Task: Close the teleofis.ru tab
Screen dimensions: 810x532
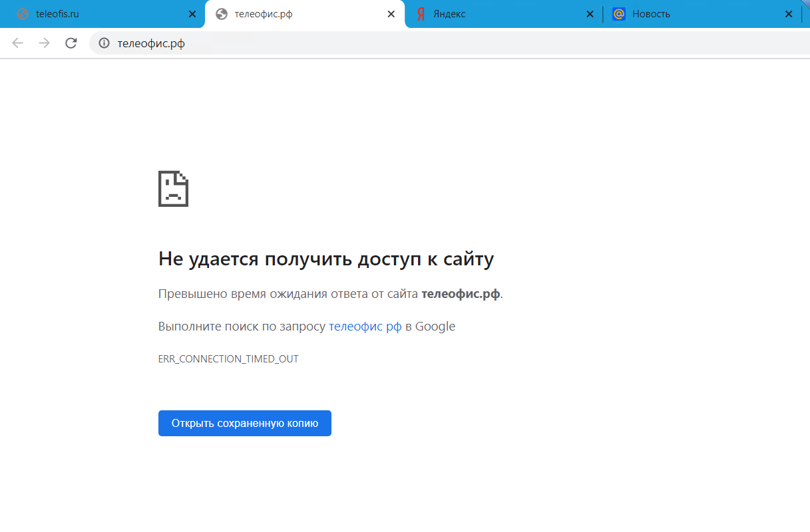Action: [x=192, y=14]
